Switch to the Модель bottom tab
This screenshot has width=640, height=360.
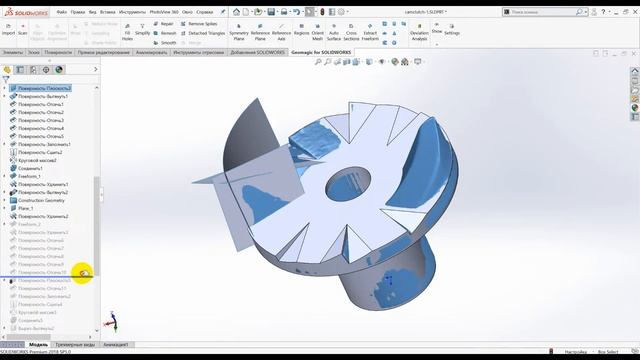38,345
